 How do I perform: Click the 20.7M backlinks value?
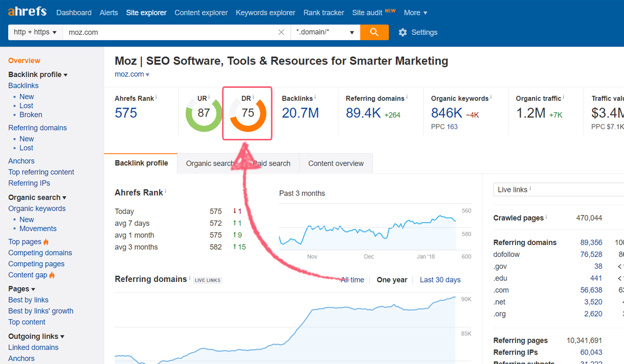pyautogui.click(x=301, y=113)
